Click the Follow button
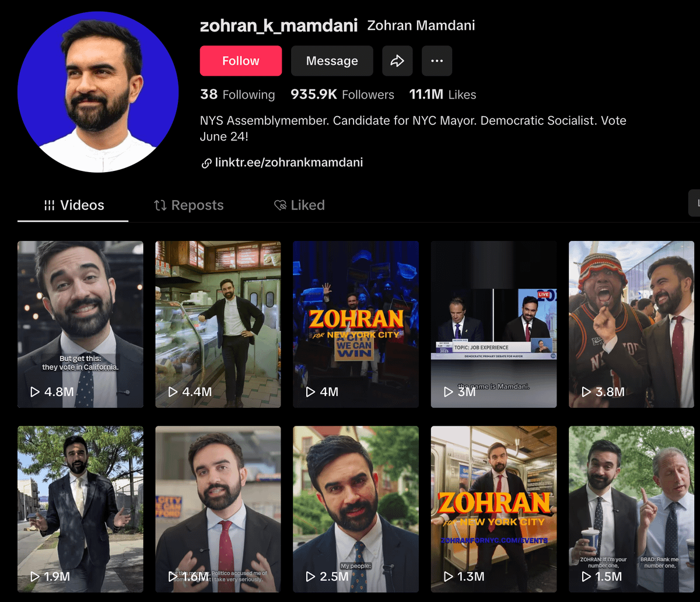The image size is (700, 602). tap(240, 61)
